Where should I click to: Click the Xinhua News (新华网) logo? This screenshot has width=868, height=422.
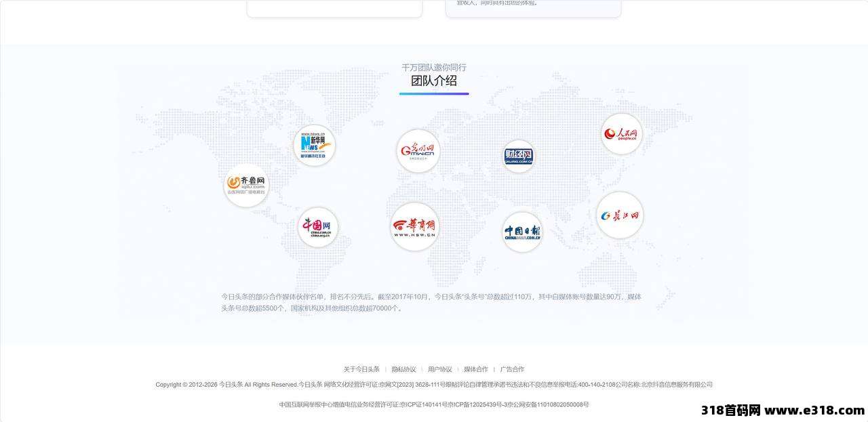click(314, 146)
